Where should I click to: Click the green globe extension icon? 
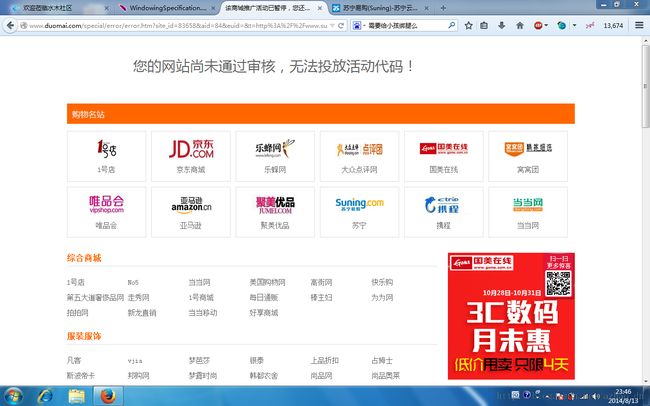(x=562, y=26)
